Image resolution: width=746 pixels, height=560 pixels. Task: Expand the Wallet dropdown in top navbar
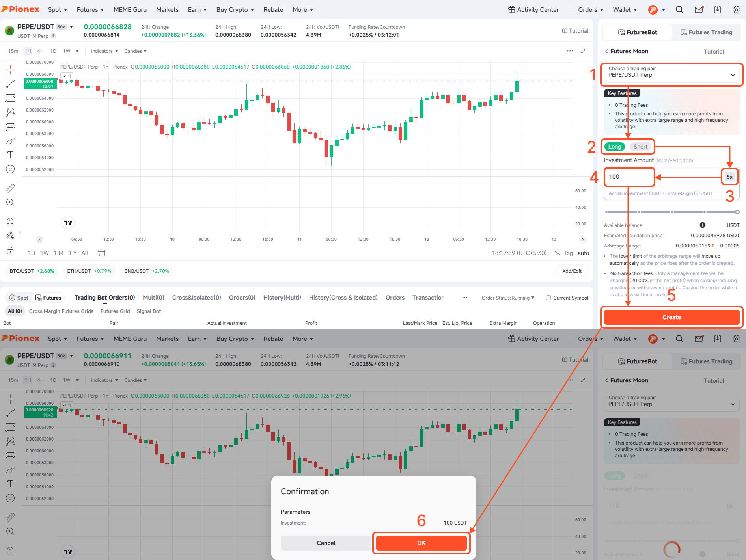point(625,10)
